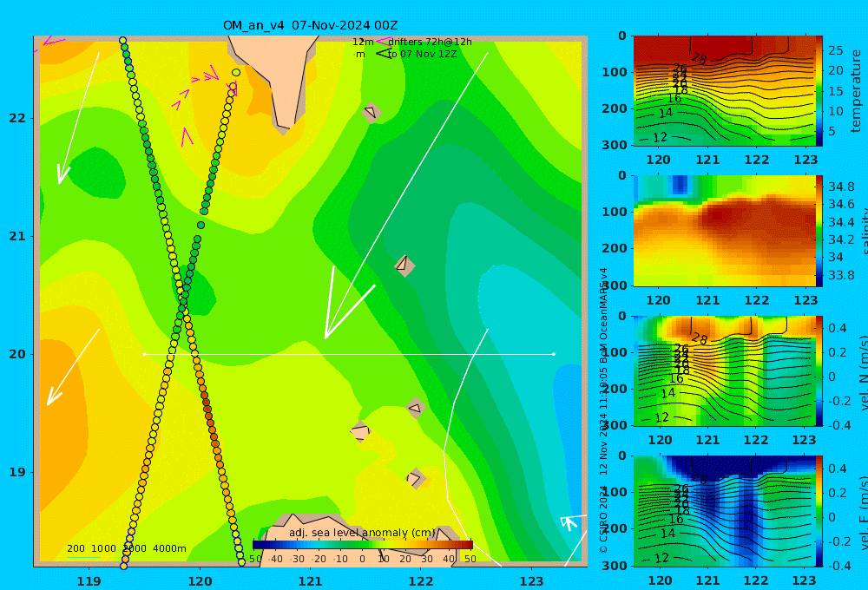Click the vel. N colorbar

[x=819, y=370]
